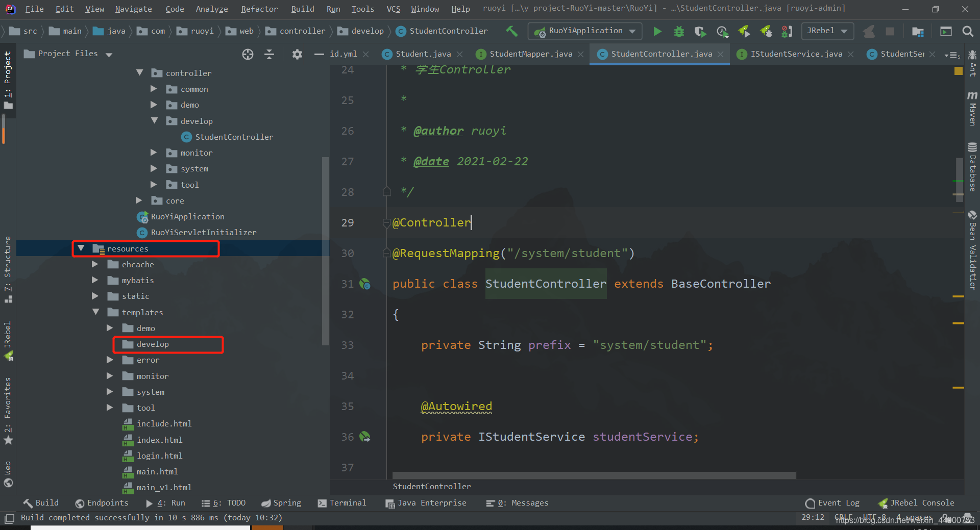Select login.html in the project tree
Screen dimensions: 980x530
tap(153, 456)
